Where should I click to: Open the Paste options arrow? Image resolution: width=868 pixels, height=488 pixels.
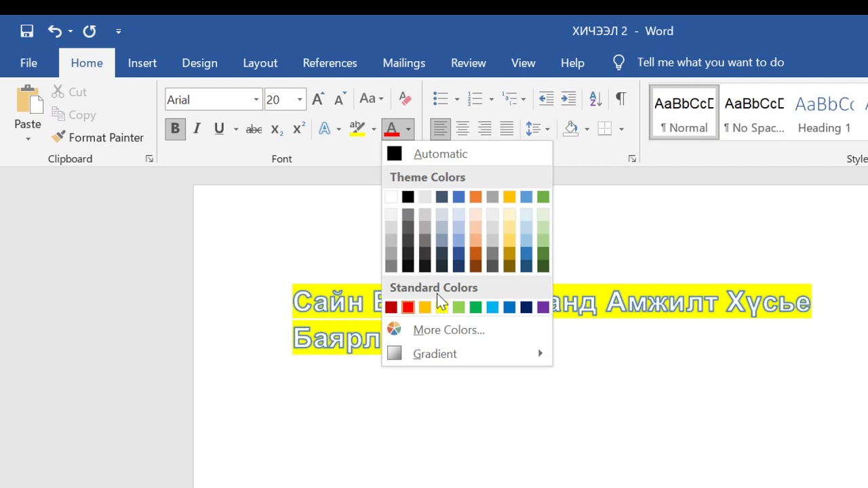coord(28,139)
